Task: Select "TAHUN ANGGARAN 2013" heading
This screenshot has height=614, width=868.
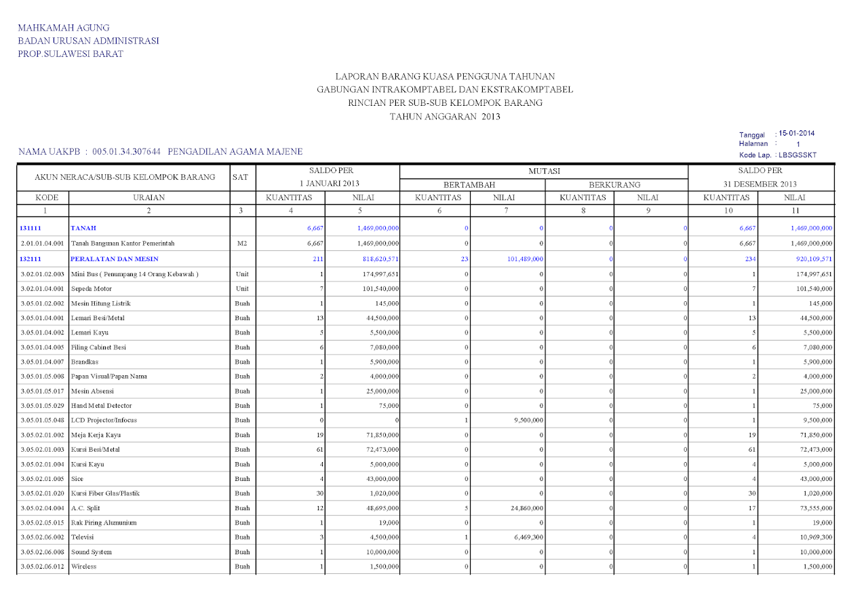Action: (445, 117)
